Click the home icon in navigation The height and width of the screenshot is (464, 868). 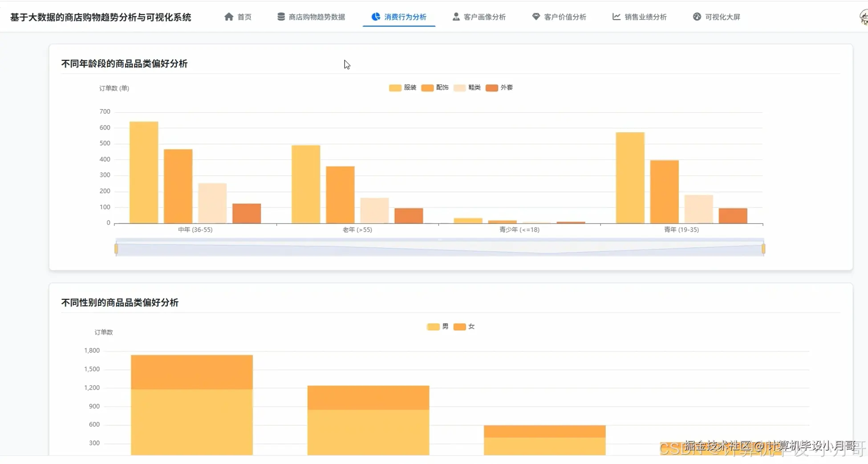(x=229, y=17)
